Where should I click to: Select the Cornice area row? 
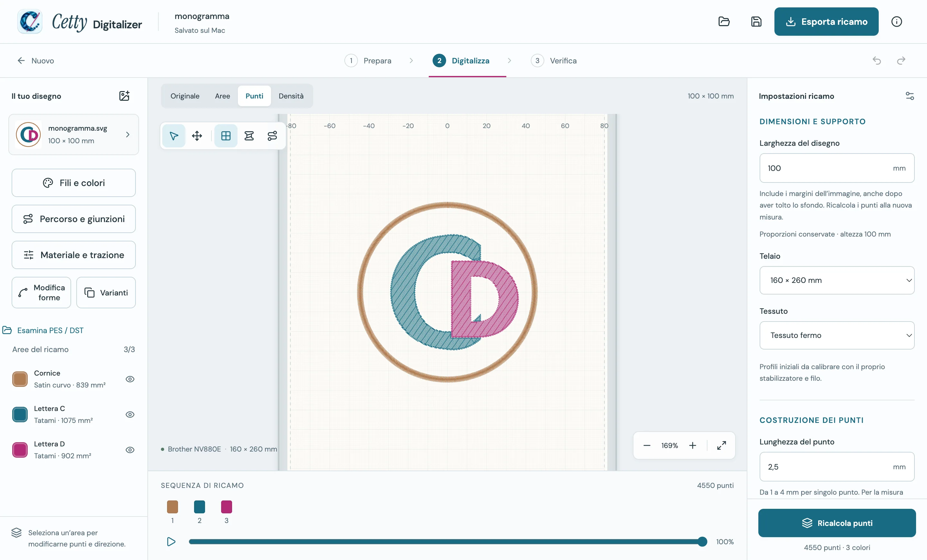point(73,379)
